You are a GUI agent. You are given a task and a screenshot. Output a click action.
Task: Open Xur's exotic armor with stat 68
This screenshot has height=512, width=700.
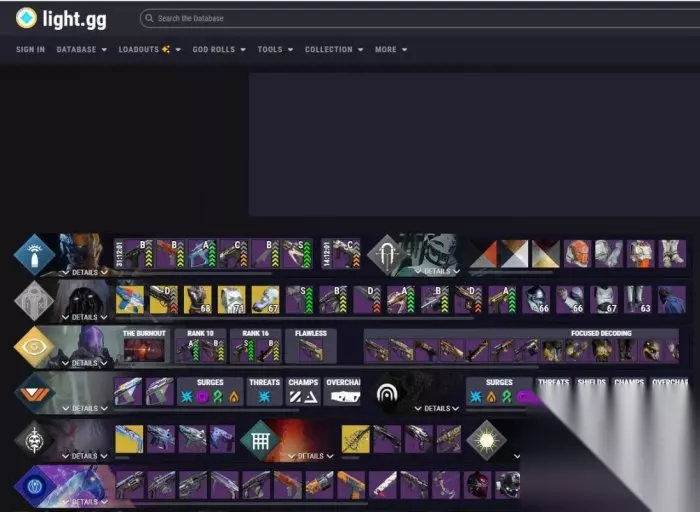coord(198,300)
